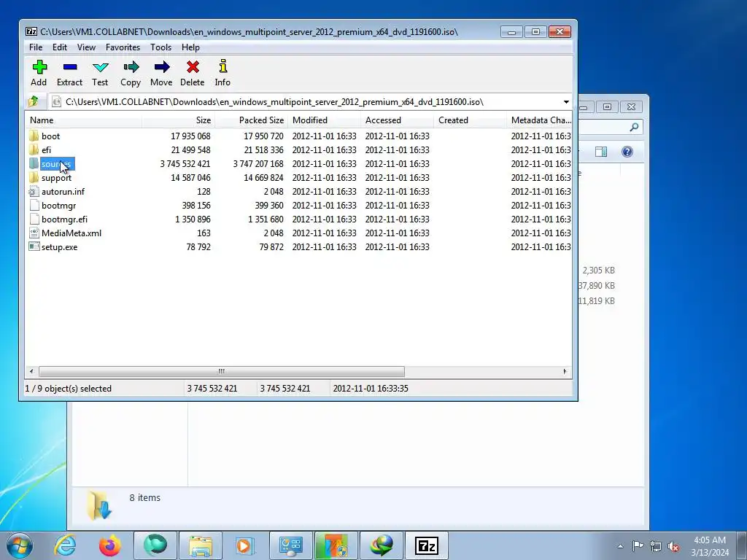Open the Action Center flag icon
The image size is (747, 560).
[x=638, y=546]
